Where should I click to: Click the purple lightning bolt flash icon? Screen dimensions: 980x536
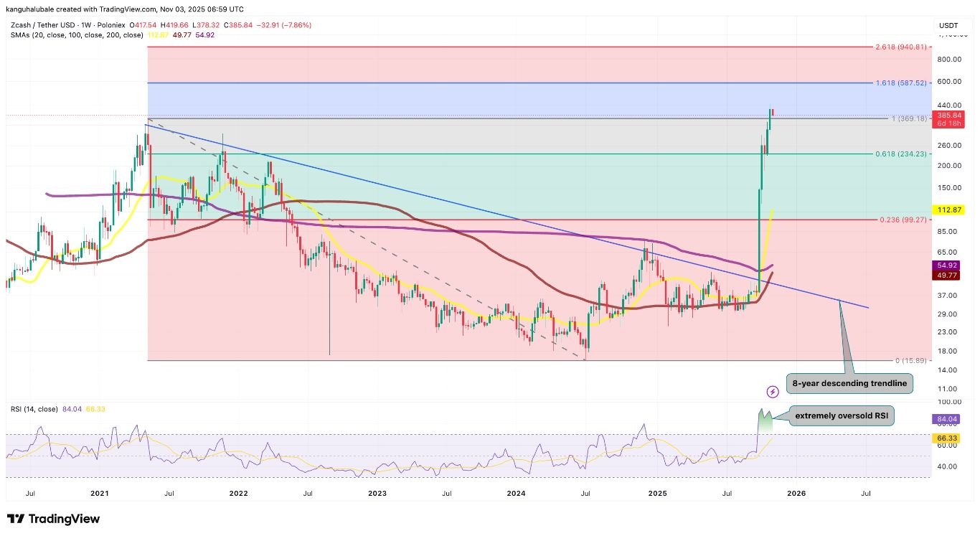coord(772,392)
